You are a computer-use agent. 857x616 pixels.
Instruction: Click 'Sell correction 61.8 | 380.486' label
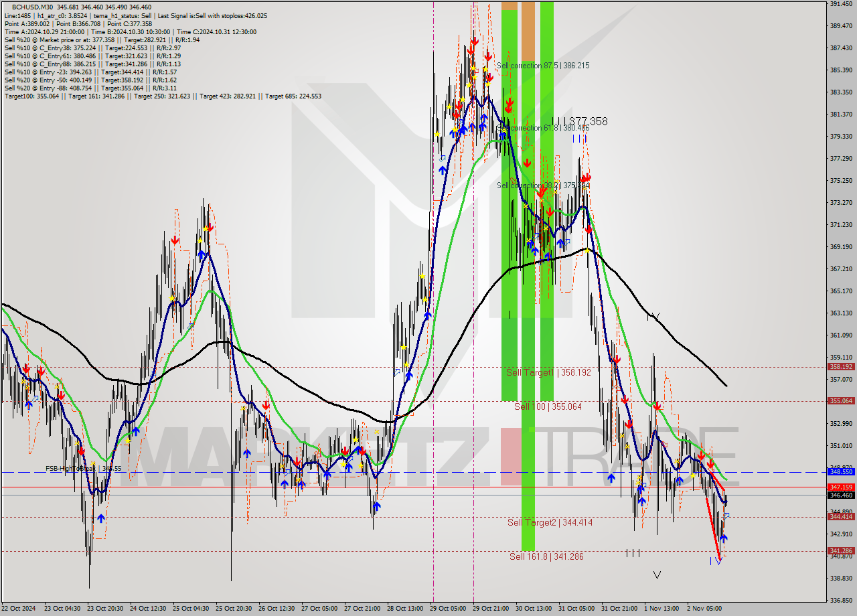coord(543,128)
